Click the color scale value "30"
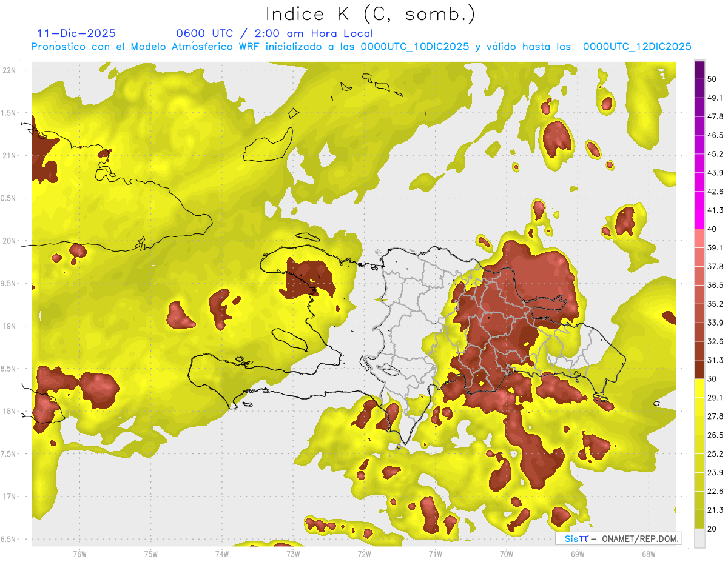This screenshot has width=728, height=562. click(x=712, y=379)
